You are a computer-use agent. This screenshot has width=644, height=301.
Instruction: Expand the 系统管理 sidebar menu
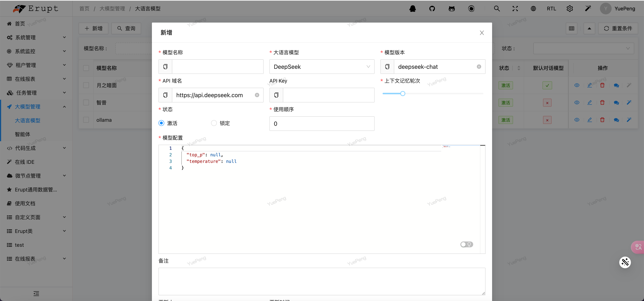click(x=36, y=37)
